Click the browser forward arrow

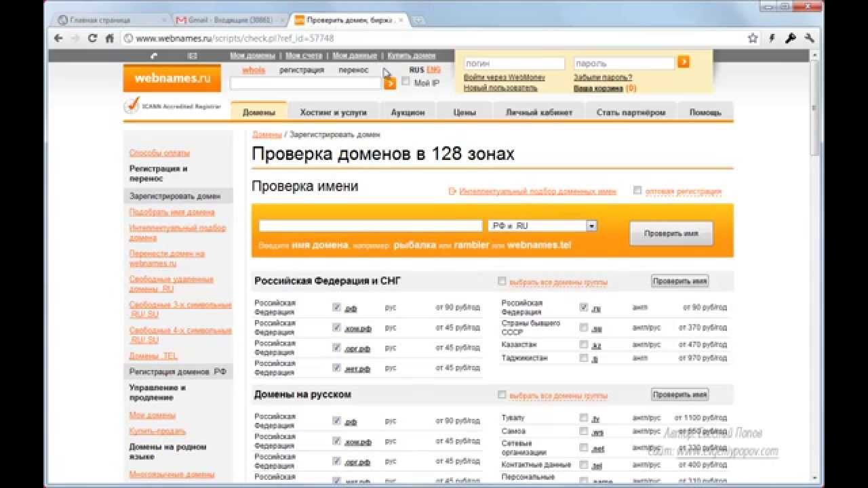point(75,39)
